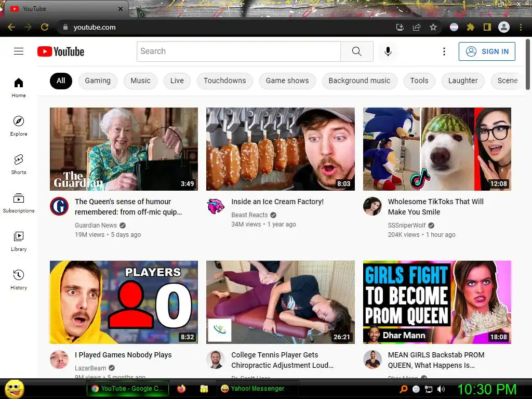Switch to Yahoo! Messenger taskbar item
532x399 pixels.
point(258,389)
